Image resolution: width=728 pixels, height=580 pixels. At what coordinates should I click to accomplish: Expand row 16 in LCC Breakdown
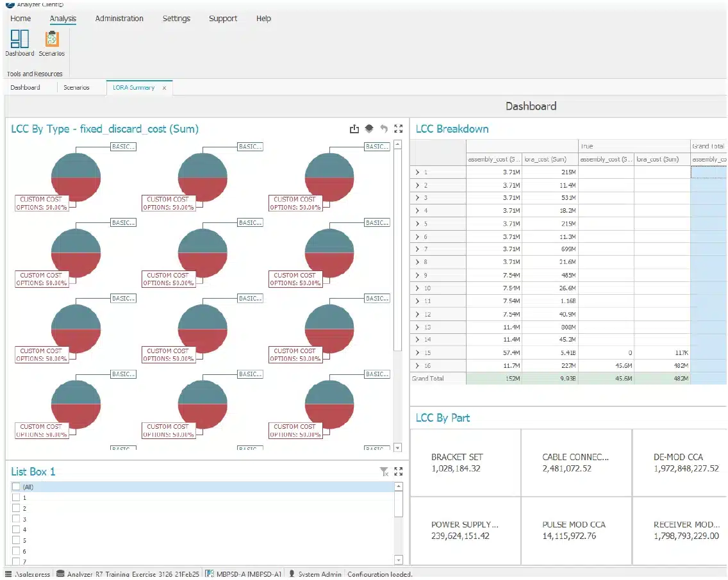point(417,366)
